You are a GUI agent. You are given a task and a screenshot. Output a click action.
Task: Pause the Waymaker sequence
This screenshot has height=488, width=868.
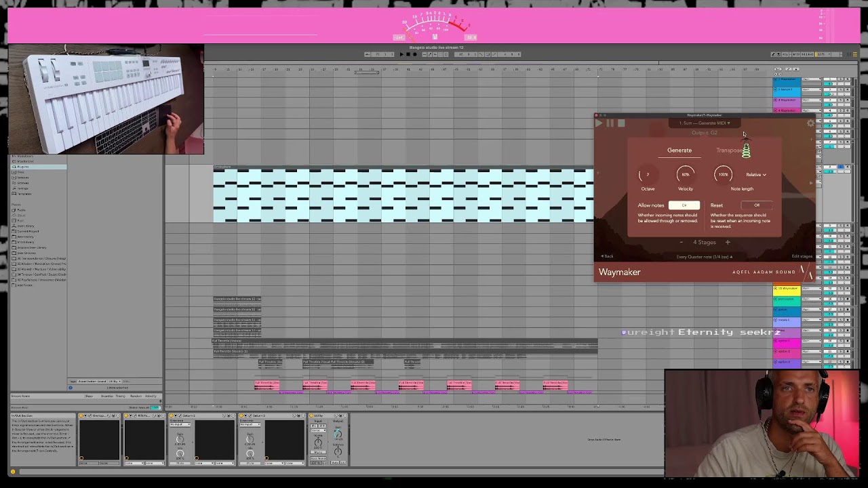click(x=610, y=123)
